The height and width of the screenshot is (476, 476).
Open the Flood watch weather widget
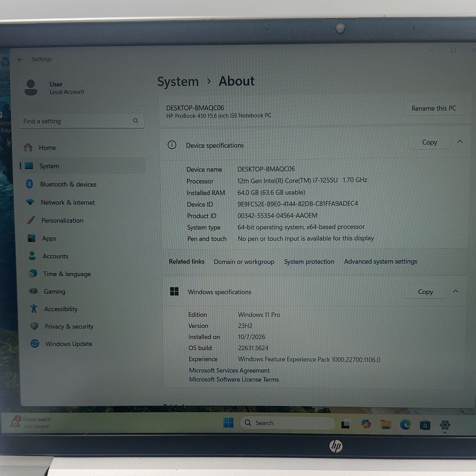(32, 422)
